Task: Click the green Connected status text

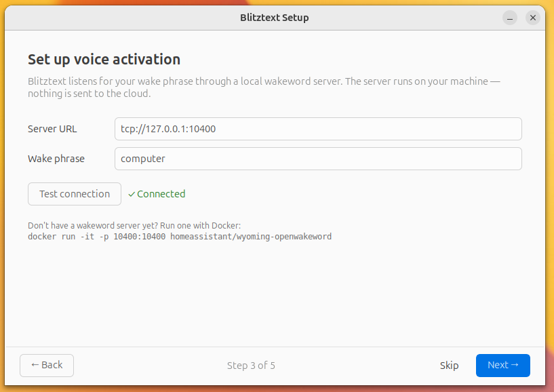Action: [x=157, y=194]
